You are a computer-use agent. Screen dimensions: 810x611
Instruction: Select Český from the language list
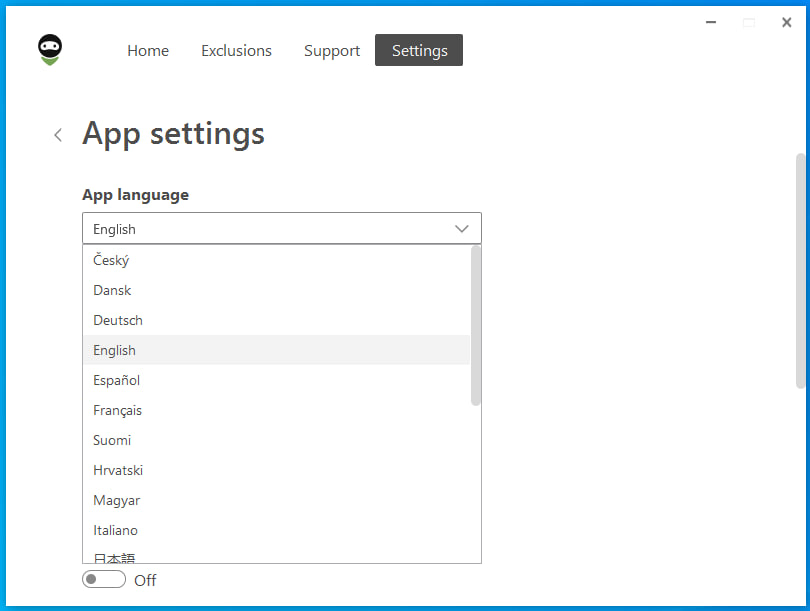(x=111, y=260)
